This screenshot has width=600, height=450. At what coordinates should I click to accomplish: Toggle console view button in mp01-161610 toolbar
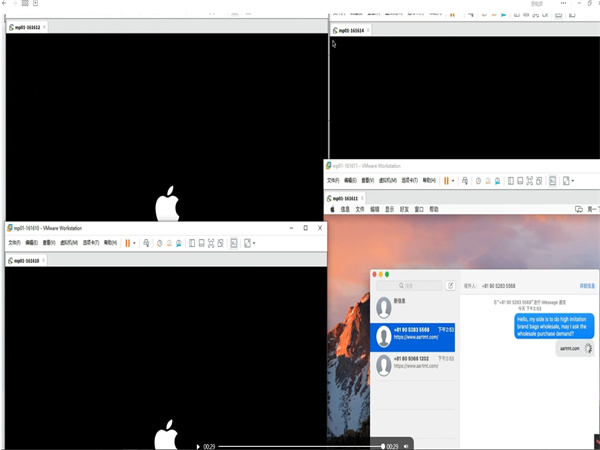tap(234, 243)
